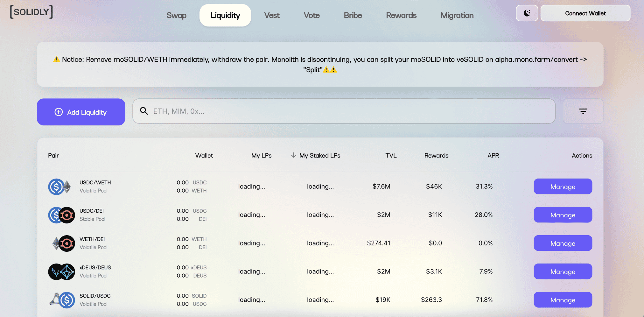The height and width of the screenshot is (317, 644).
Task: Manage the USDC/WETH pool
Action: 563,187
